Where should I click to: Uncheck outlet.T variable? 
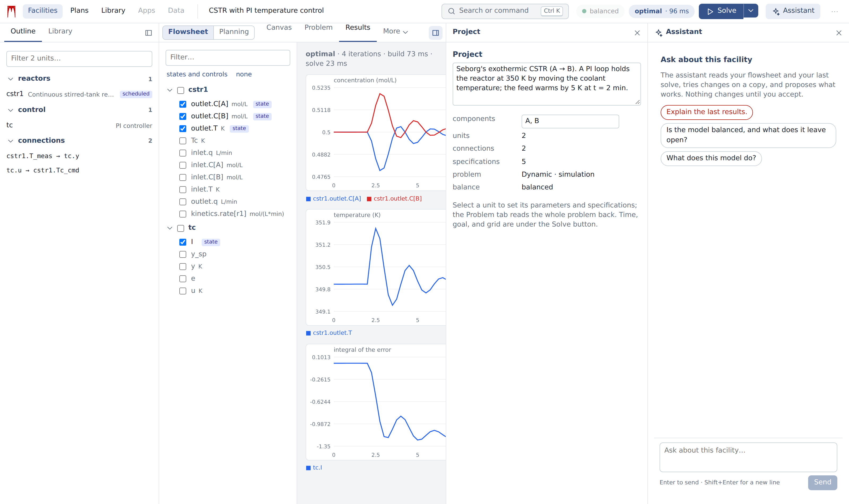pyautogui.click(x=183, y=129)
